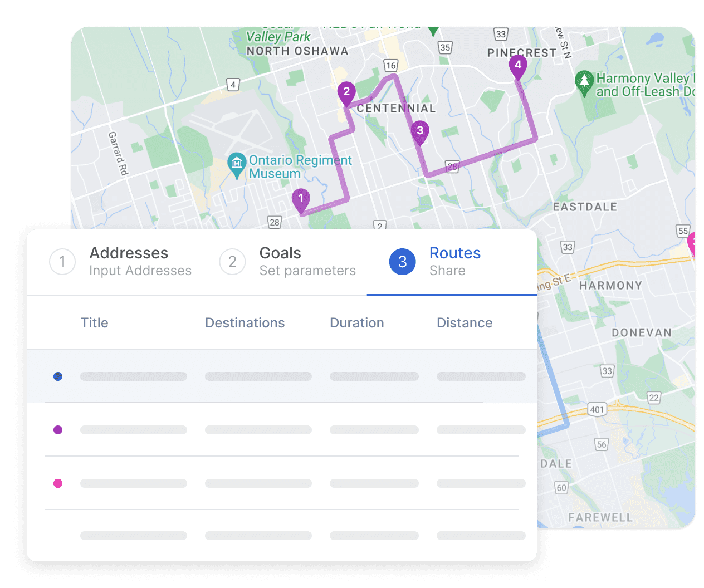Click the Harmony Valley Off-Leash park tree icon

tap(584, 84)
